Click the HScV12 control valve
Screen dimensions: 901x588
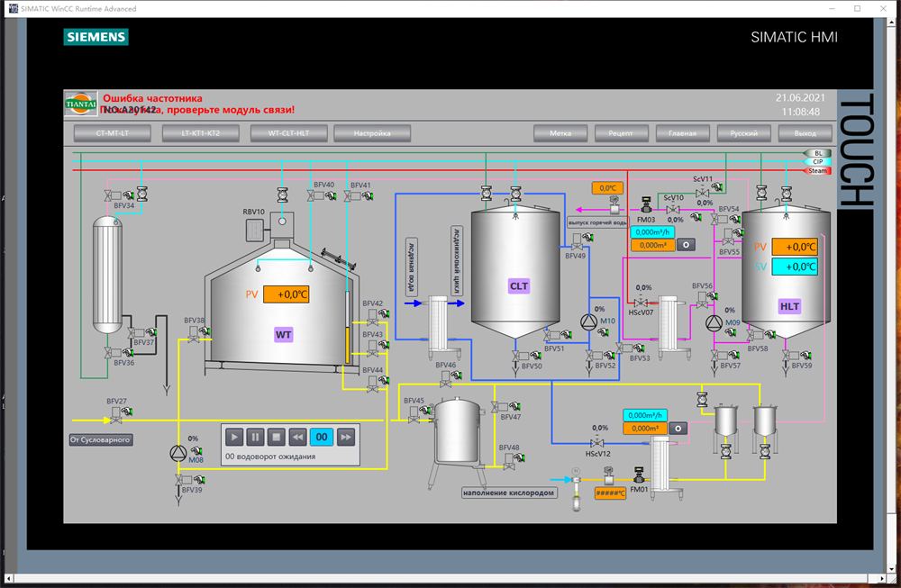point(597,443)
